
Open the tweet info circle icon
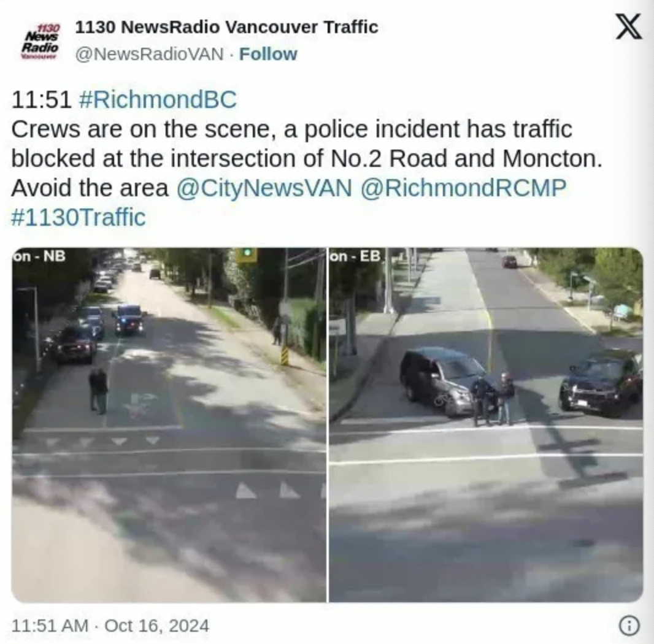(x=629, y=626)
